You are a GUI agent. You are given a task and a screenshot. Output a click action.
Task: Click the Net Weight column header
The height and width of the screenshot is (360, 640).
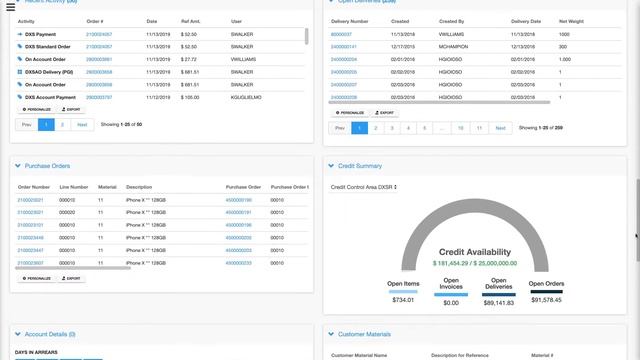click(x=571, y=21)
